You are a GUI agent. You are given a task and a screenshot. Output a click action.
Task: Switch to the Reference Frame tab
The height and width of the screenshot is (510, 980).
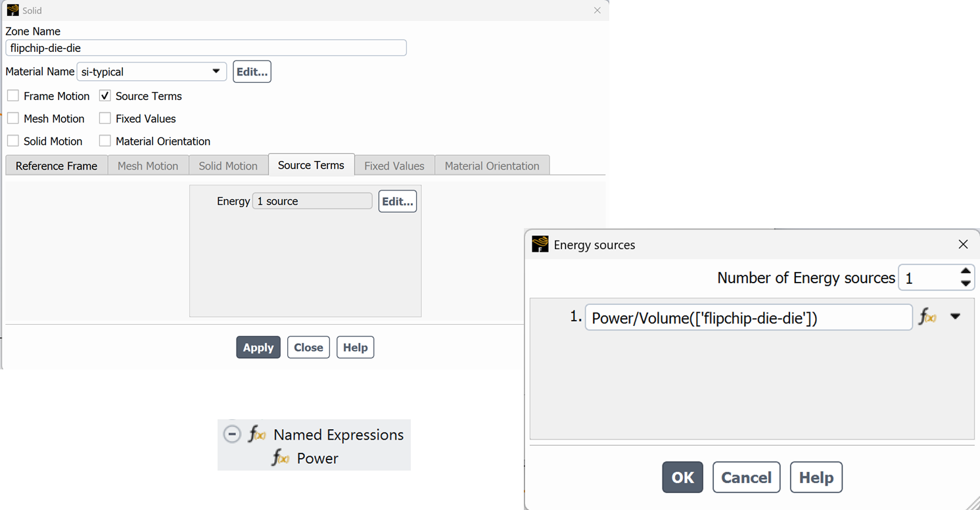pyautogui.click(x=57, y=166)
